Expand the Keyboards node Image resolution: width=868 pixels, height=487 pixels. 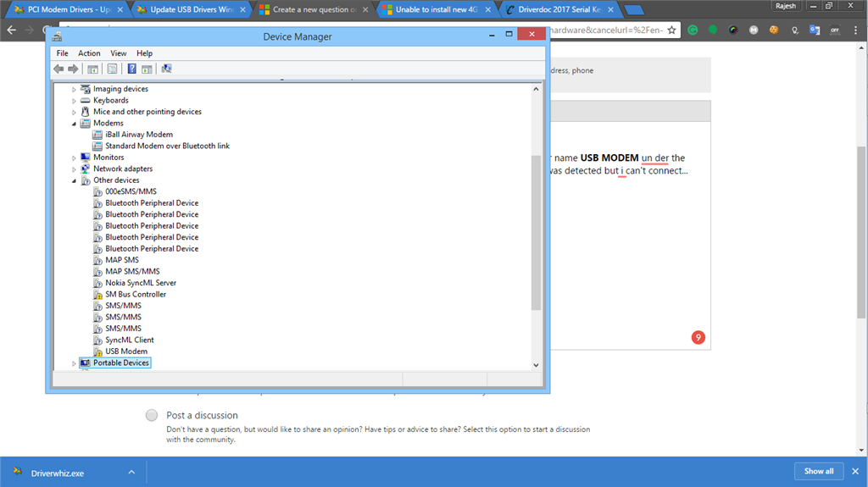[x=75, y=101]
